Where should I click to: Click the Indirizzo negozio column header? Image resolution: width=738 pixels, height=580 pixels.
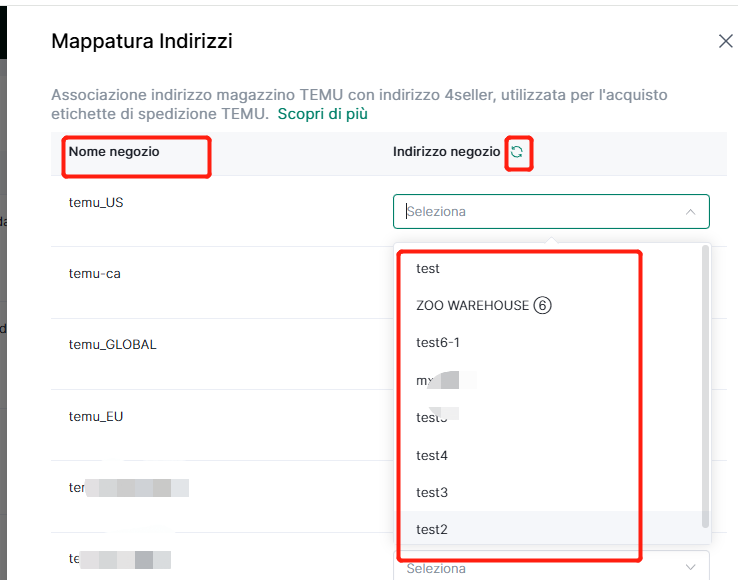446,152
